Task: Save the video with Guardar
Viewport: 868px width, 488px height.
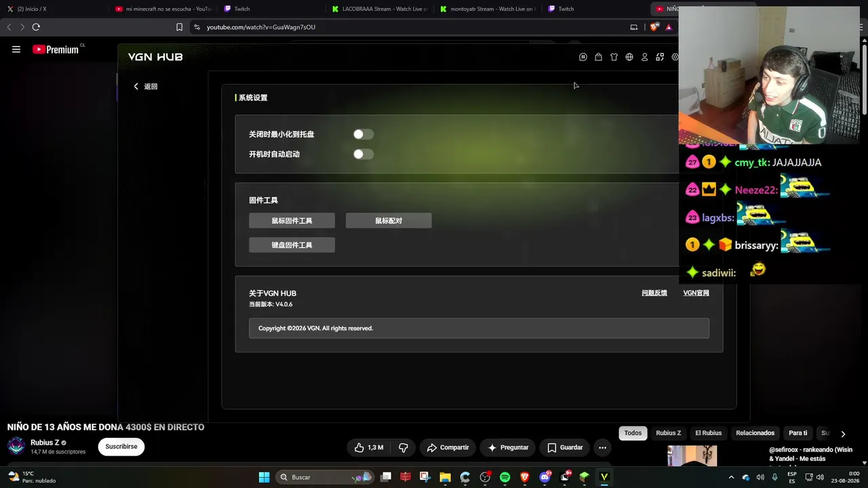Action: [x=565, y=447]
